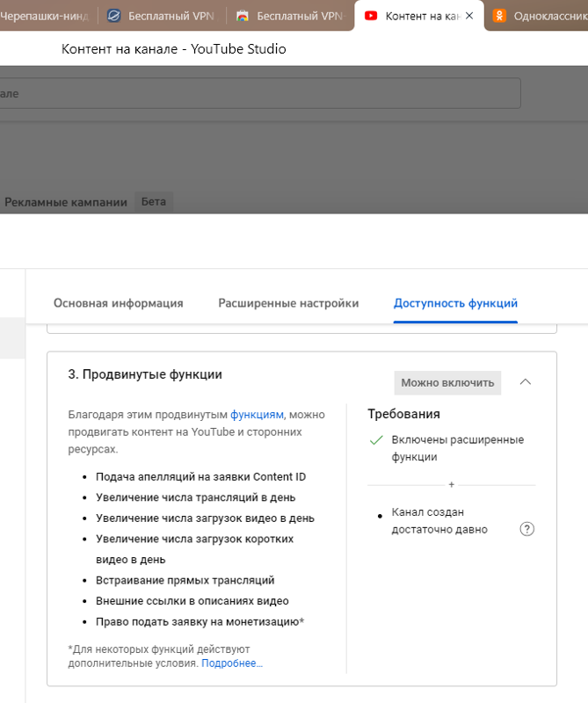This screenshot has height=703, width=588.
Task: Click Увеличение числа загрузок коротких видео item
Action: pyautogui.click(x=194, y=549)
